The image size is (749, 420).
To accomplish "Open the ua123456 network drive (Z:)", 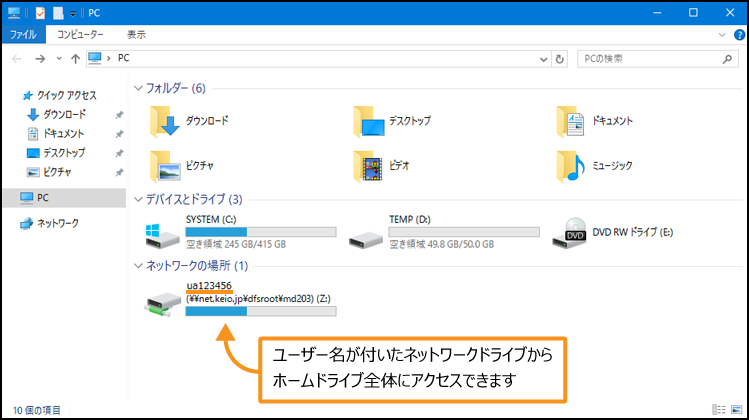I will pyautogui.click(x=164, y=298).
